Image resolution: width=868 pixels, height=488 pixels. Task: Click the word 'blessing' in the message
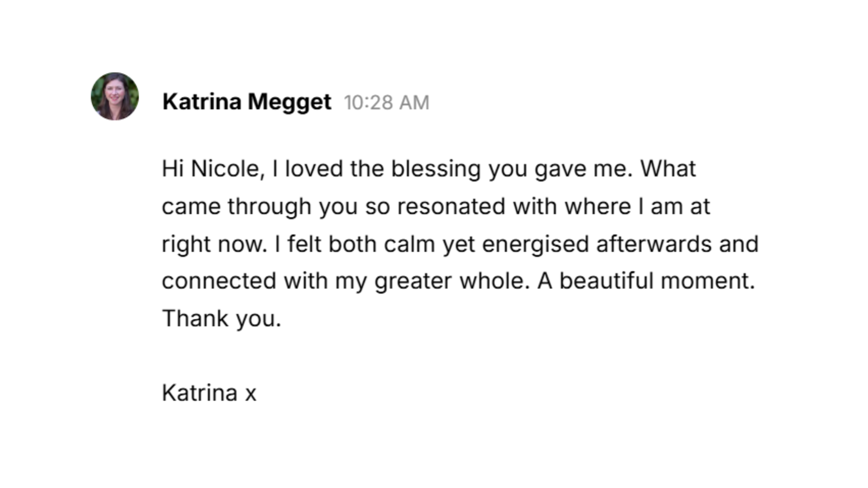click(436, 169)
